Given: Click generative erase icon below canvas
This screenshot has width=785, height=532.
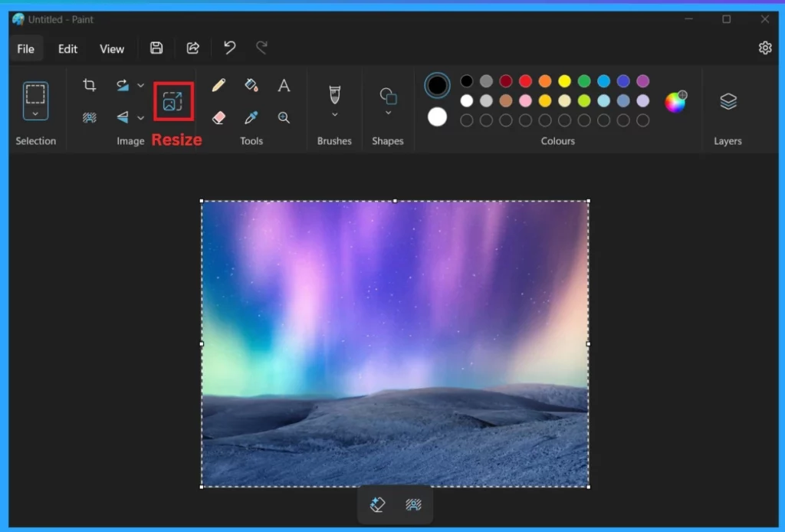Looking at the screenshot, I should 377,504.
